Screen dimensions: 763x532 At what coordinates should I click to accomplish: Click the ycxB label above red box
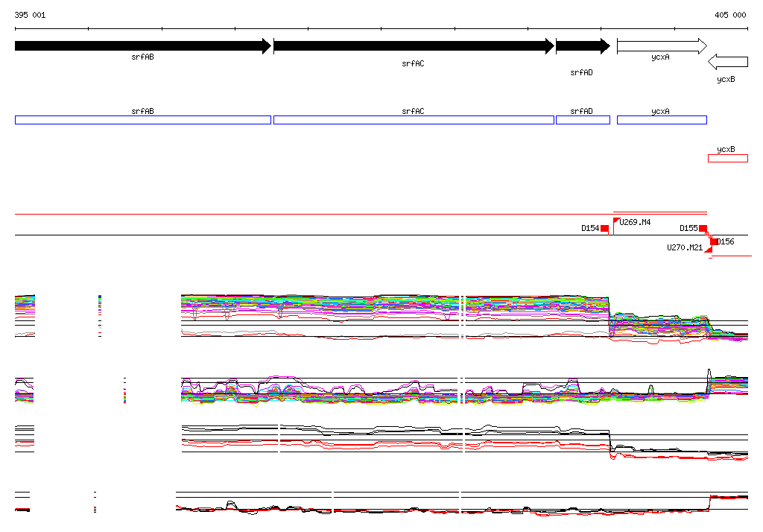(x=726, y=150)
